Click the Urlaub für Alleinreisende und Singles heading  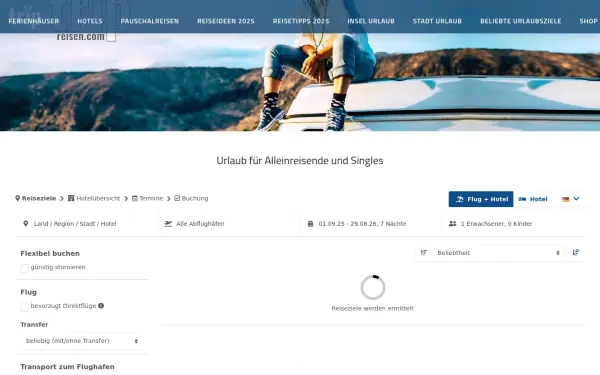coord(300,161)
